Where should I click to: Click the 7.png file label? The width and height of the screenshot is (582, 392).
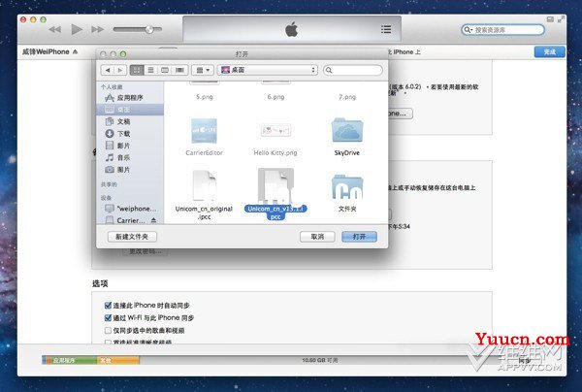[x=347, y=97]
